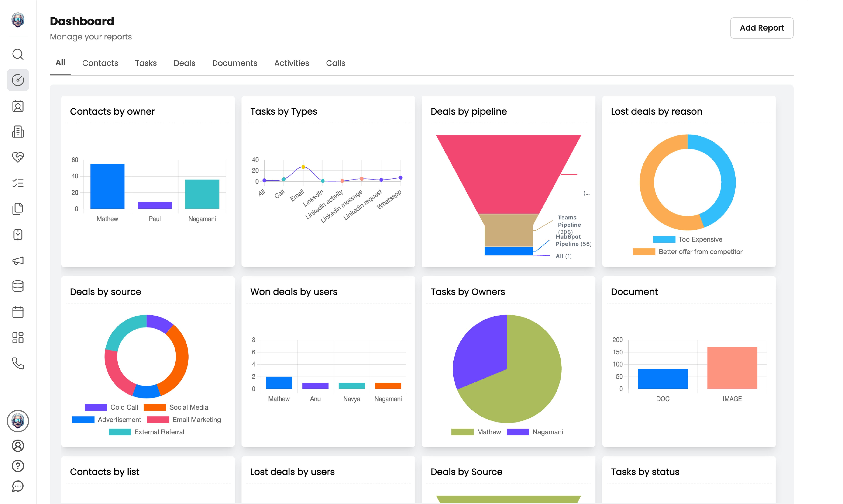The image size is (843, 504).
Task: Open the search panel in the sidebar
Action: tap(18, 54)
